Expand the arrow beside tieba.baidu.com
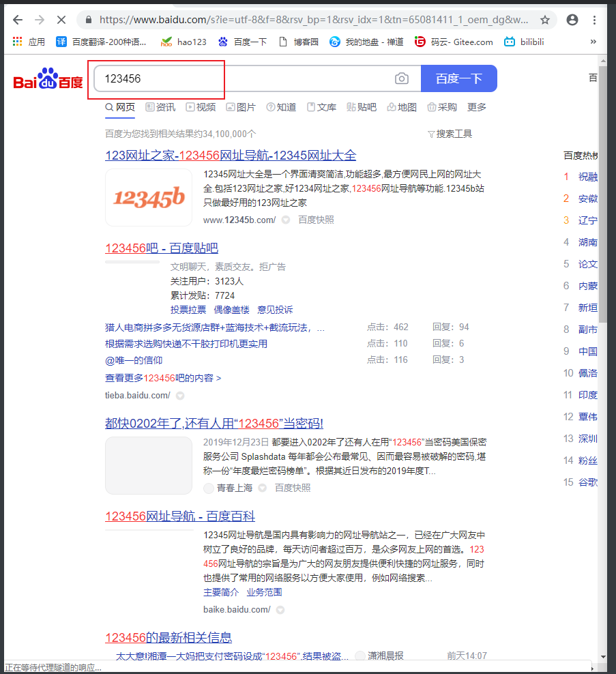 [x=180, y=396]
